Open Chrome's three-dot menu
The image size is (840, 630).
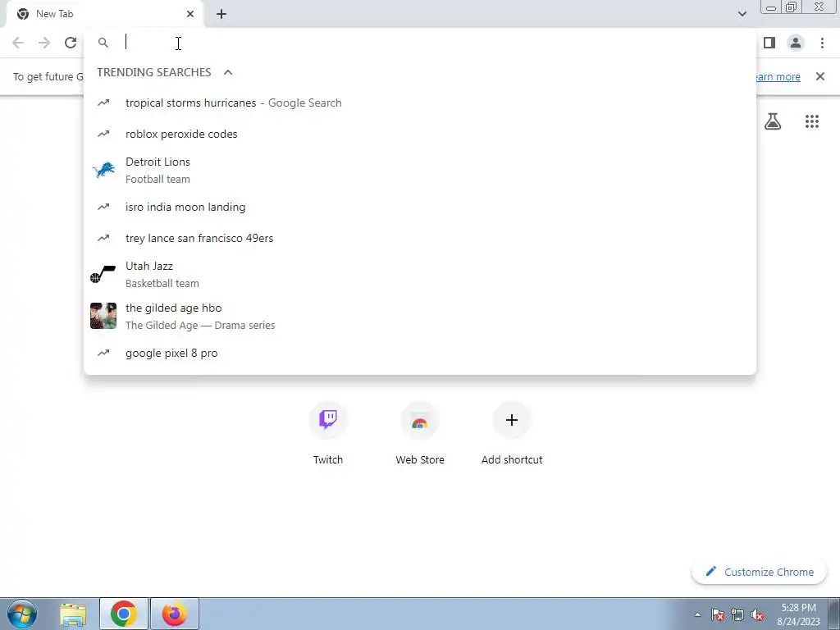(x=822, y=43)
